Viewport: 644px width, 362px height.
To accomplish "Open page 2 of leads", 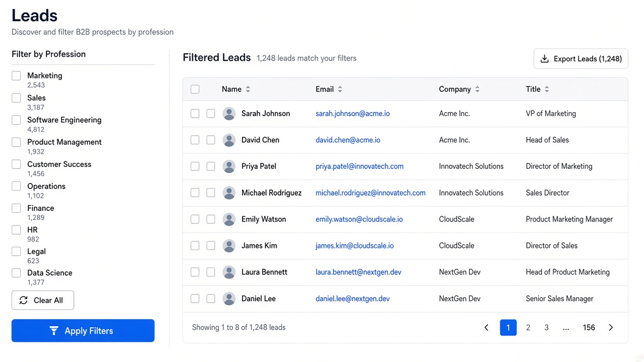I will click(x=528, y=328).
